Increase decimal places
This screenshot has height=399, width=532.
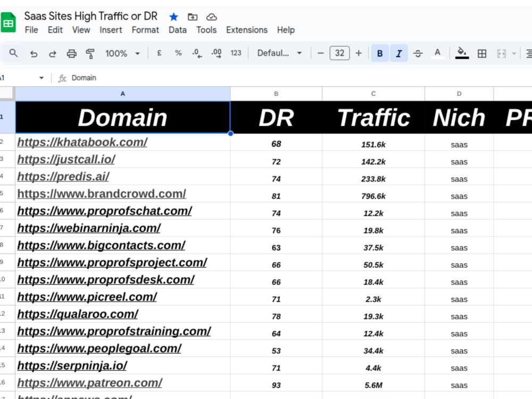217,53
